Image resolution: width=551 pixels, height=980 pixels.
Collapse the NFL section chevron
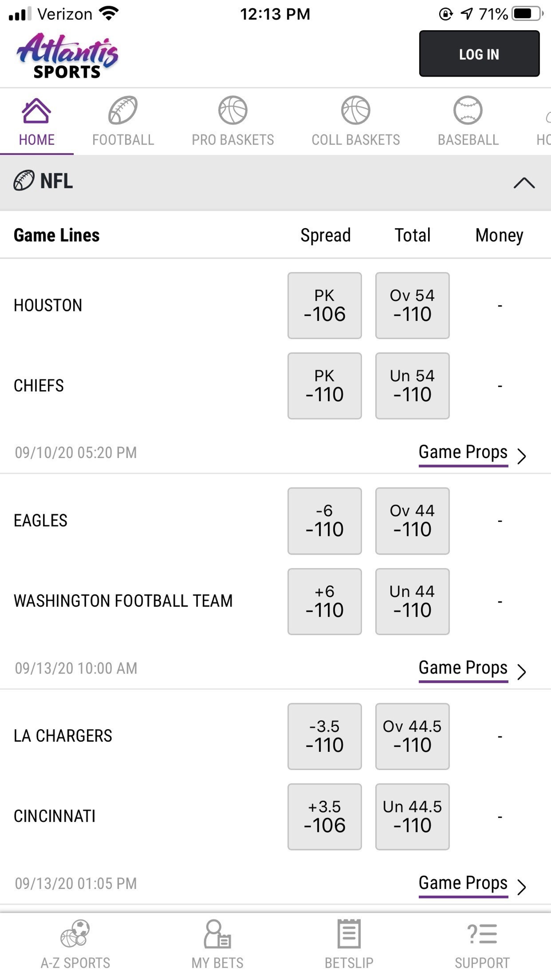coord(524,182)
